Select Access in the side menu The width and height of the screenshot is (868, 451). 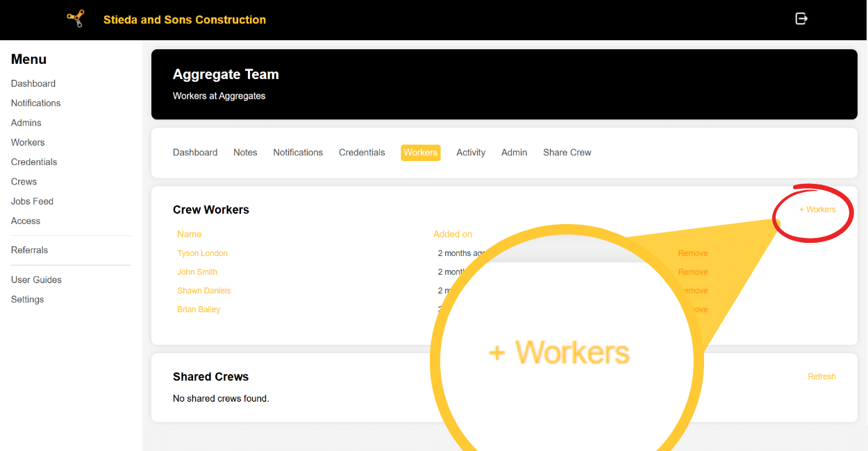26,221
